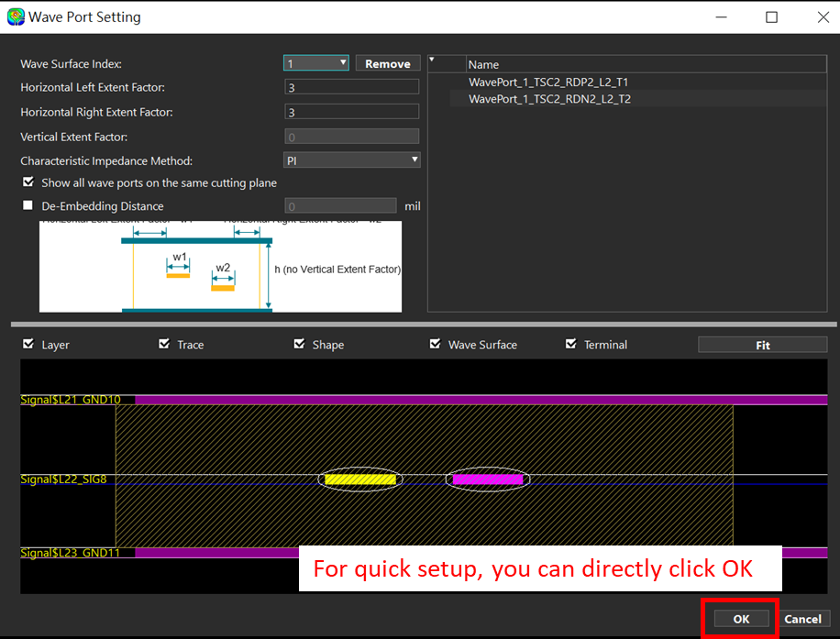Uncheck the Layer display checkbox
Screen dimensions: 840x639
28,344
